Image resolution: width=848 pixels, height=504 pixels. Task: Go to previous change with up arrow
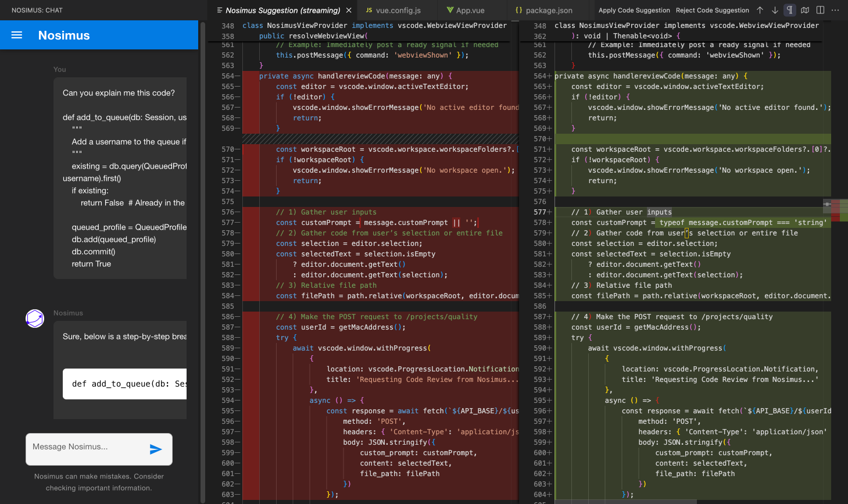point(760,10)
